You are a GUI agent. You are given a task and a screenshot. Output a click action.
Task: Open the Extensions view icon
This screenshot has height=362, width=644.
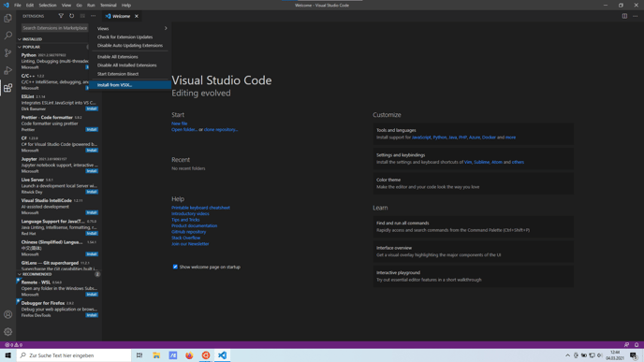tap(7, 88)
